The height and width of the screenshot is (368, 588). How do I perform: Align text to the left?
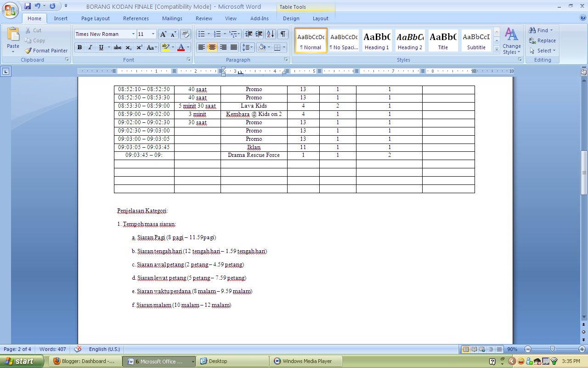tap(201, 47)
